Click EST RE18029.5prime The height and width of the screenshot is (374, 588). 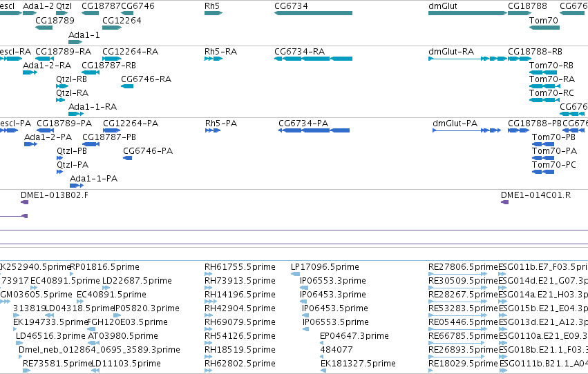[x=430, y=371]
